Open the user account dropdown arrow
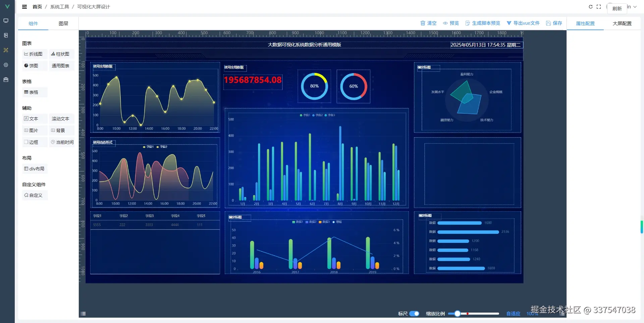The width and height of the screenshot is (644, 323). [635, 7]
